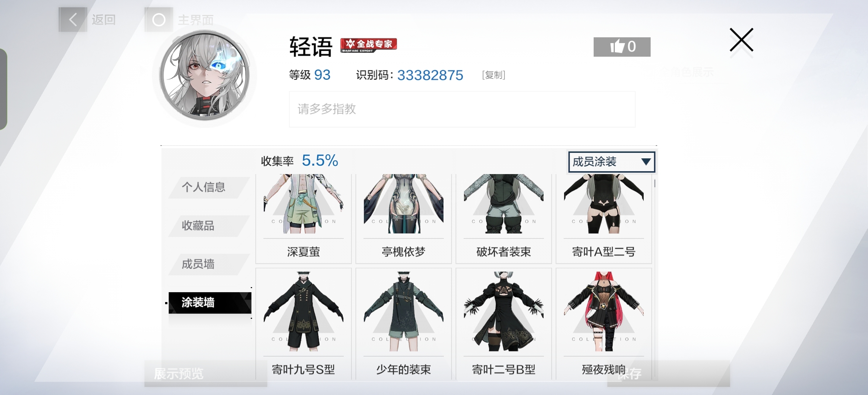The image size is (868, 395).
Task: Click the coating list scrollbar
Action: pyautogui.click(x=655, y=184)
